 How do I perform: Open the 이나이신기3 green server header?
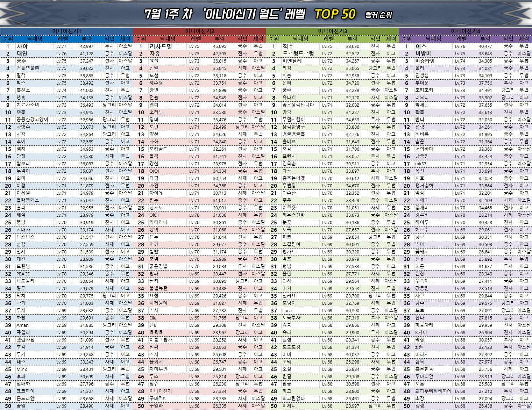(332, 31)
